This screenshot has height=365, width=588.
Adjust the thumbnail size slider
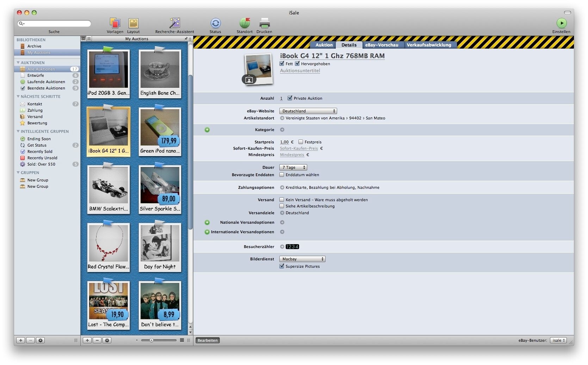point(151,340)
